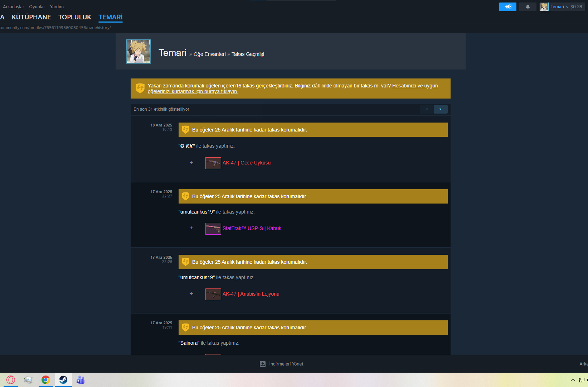Open the Oyunlar menu
The height and width of the screenshot is (387, 588).
37,7
